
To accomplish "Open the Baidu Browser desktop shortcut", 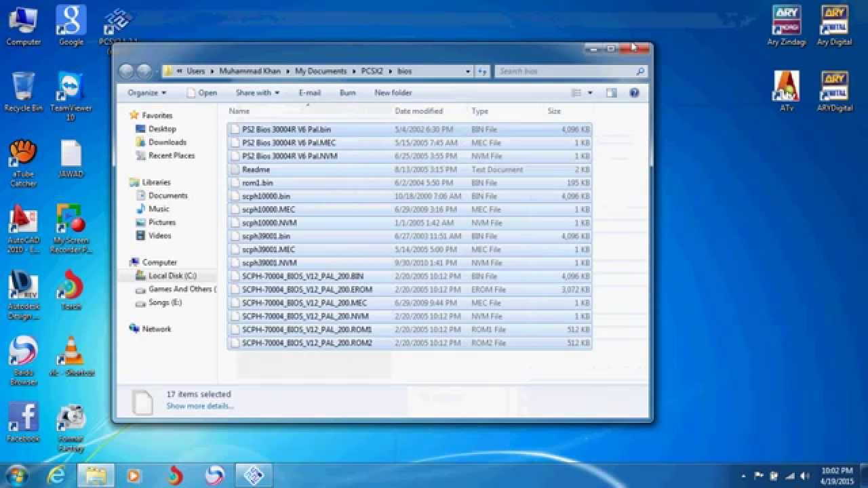I will [x=23, y=361].
